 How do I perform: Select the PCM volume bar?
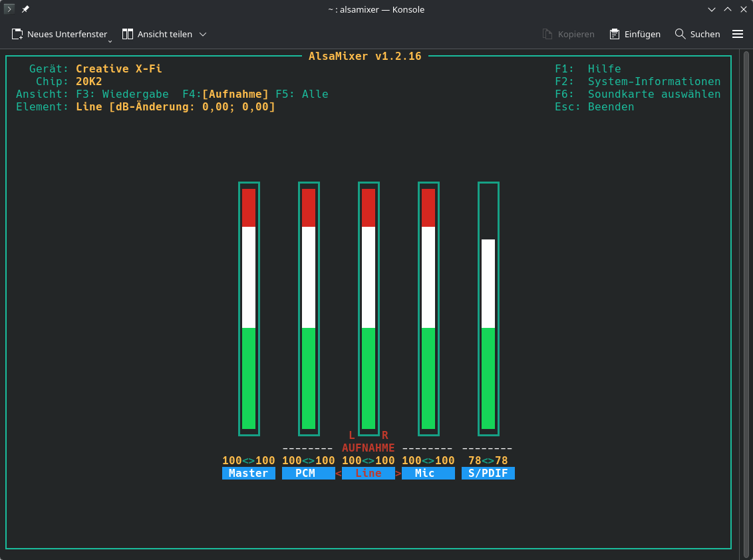tap(309, 309)
